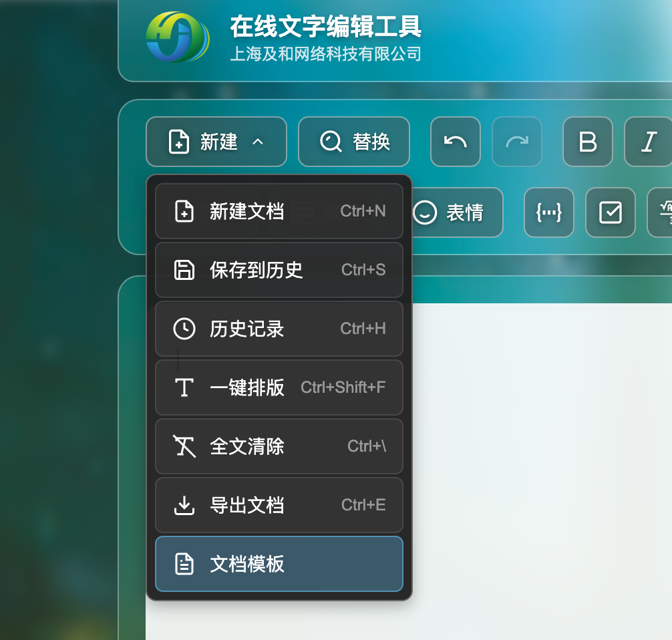Choose 保存到历史 from the menu
The image size is (672, 640).
tap(279, 270)
